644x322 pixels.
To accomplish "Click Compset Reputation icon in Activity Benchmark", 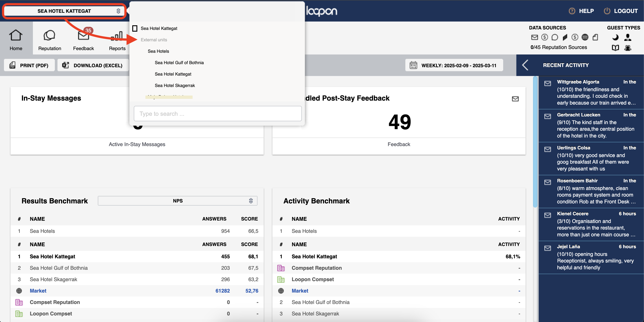I will click(x=281, y=268).
